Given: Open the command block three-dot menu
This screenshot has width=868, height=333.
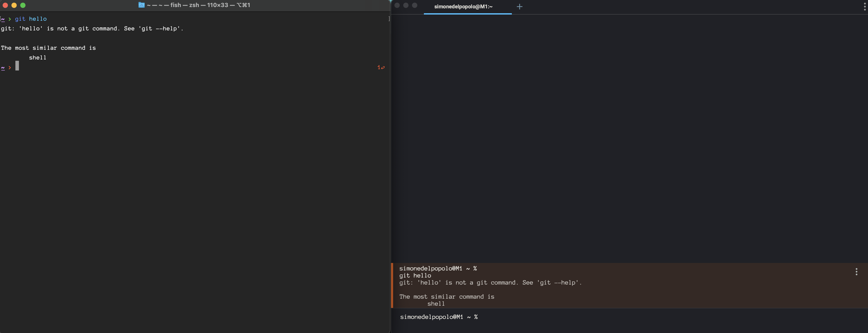Looking at the screenshot, I should coord(856,271).
